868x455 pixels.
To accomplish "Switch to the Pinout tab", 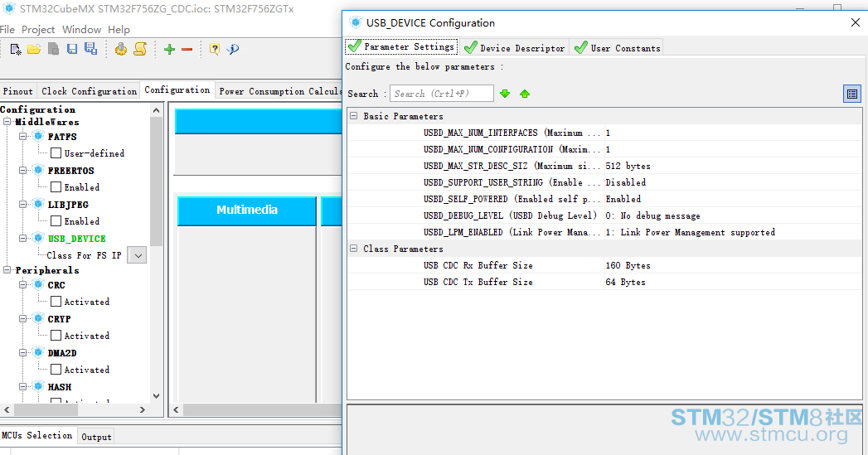I will tap(18, 91).
